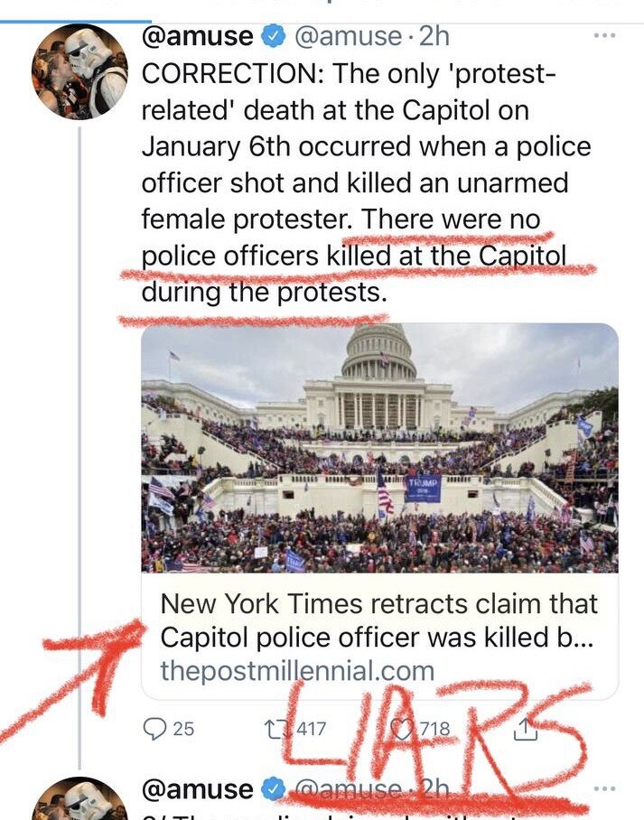Click the reply count number 25
The width and height of the screenshot is (644, 820).
tap(183, 729)
